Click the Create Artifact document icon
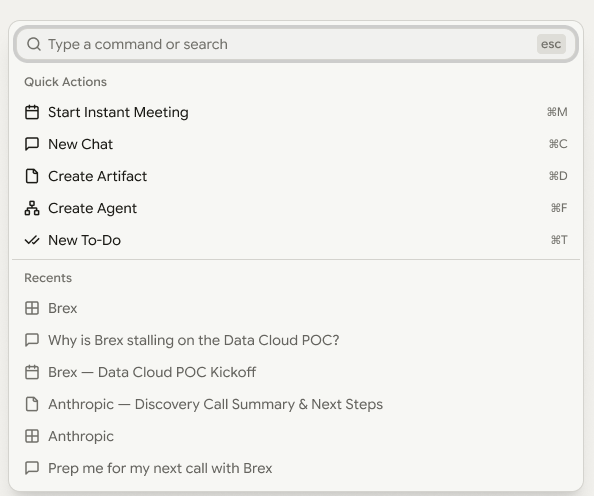Viewport: 594px width, 496px height. pyautogui.click(x=32, y=176)
